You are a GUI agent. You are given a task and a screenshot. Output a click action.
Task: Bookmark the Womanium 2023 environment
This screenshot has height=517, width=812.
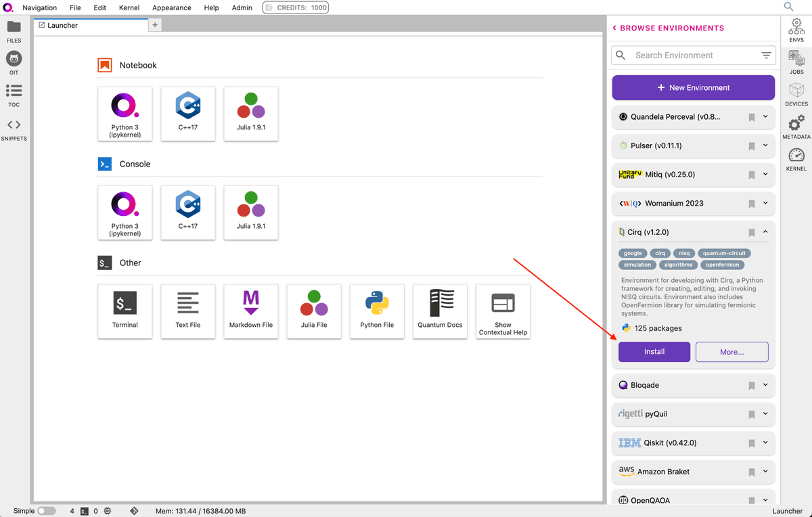point(751,204)
